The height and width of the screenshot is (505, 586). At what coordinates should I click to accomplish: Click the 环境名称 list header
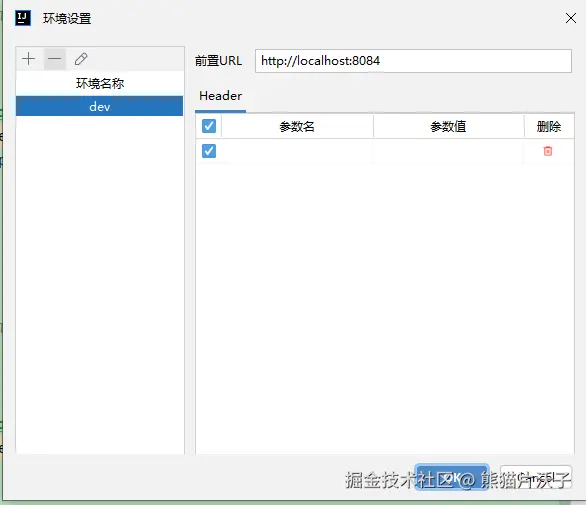click(99, 83)
